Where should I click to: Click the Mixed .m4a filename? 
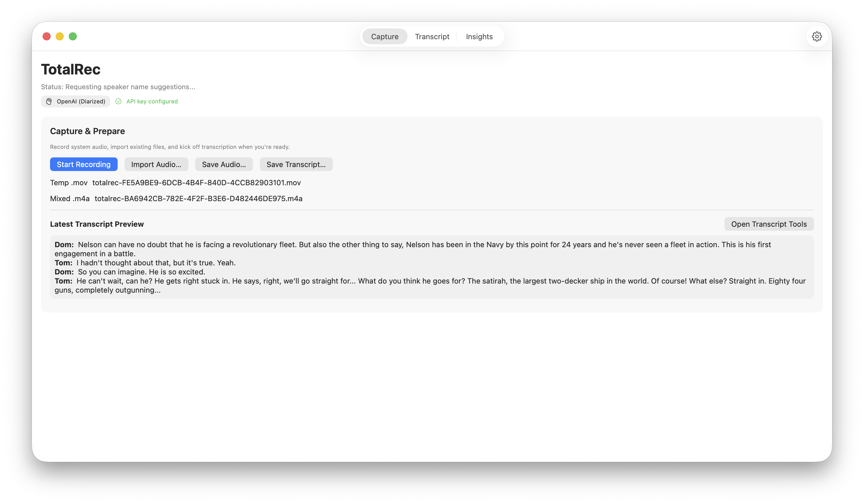pyautogui.click(x=198, y=199)
